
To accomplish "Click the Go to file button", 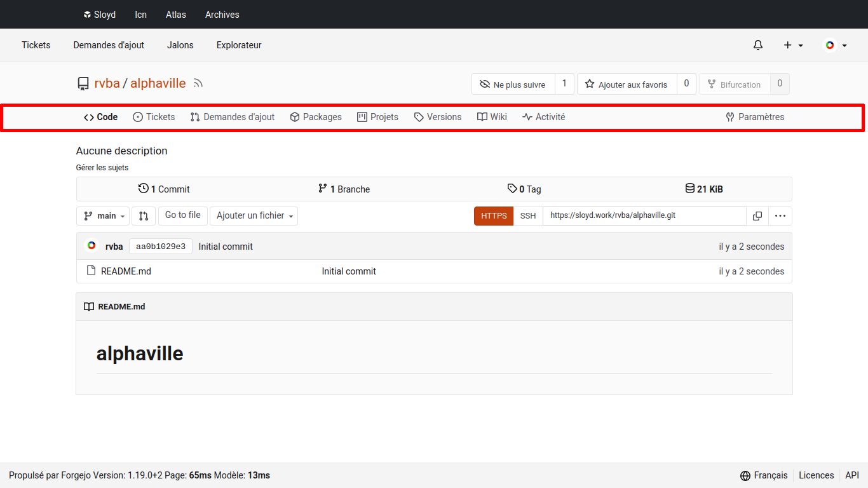I will [x=182, y=215].
